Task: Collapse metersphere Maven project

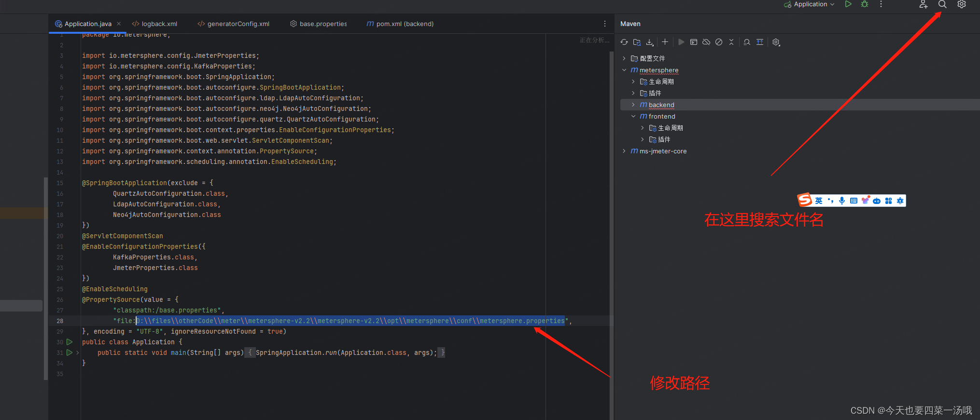Action: click(624, 70)
